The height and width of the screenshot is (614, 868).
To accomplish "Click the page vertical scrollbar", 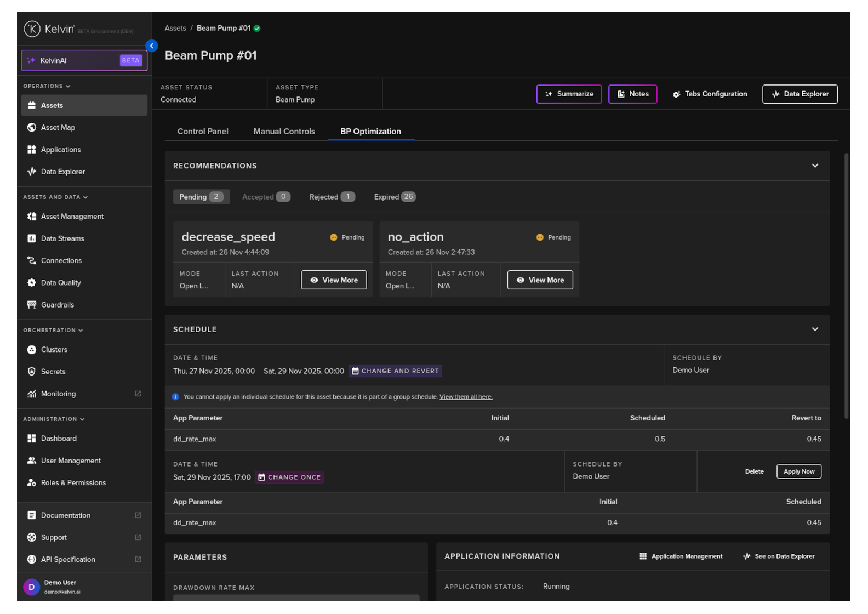I will coord(846,285).
